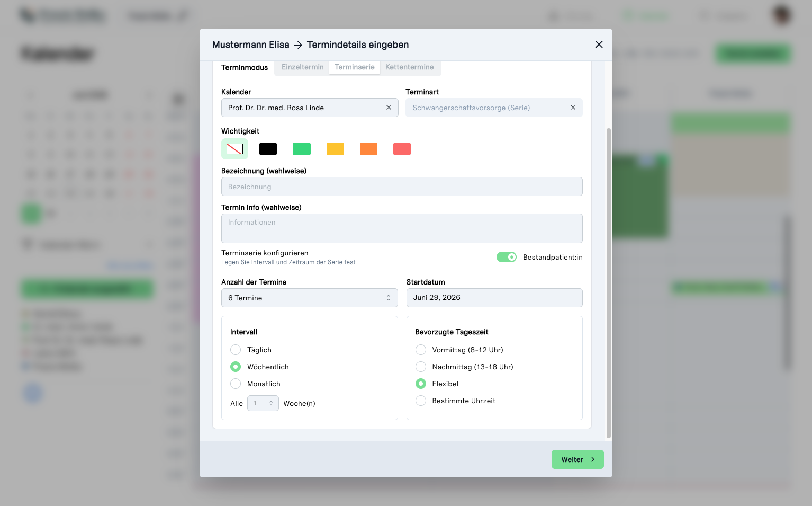Select the Täglich interval option
The image size is (812, 506).
(x=236, y=350)
